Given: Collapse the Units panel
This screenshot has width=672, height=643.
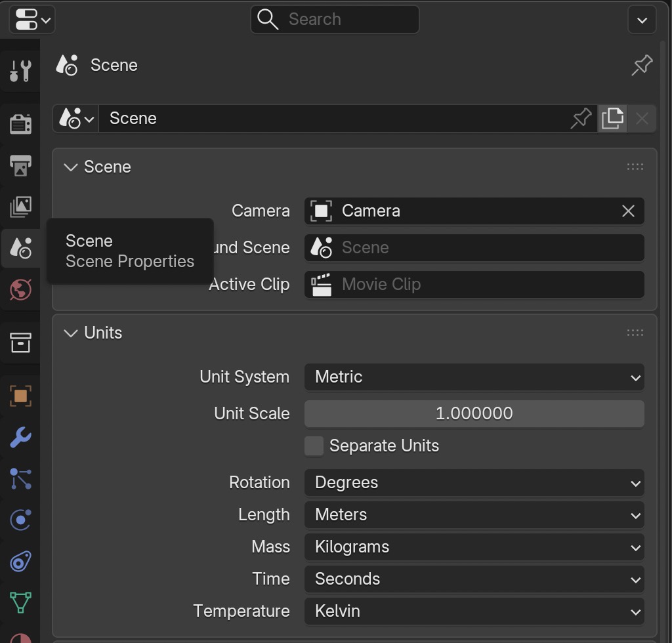Looking at the screenshot, I should coord(71,333).
